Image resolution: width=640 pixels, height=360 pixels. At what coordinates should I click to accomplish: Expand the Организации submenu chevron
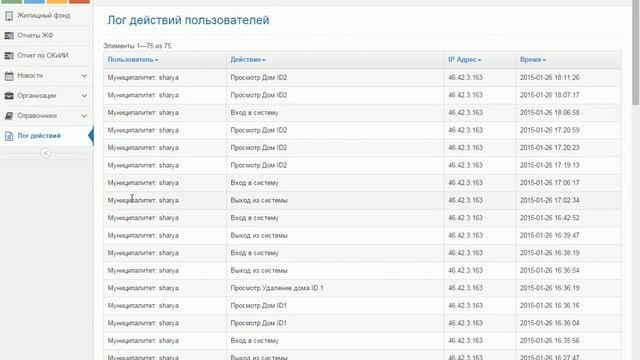[84, 96]
